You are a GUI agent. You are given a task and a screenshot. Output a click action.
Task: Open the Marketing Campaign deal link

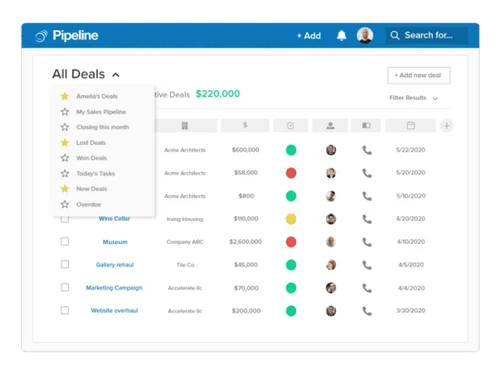pos(114,288)
